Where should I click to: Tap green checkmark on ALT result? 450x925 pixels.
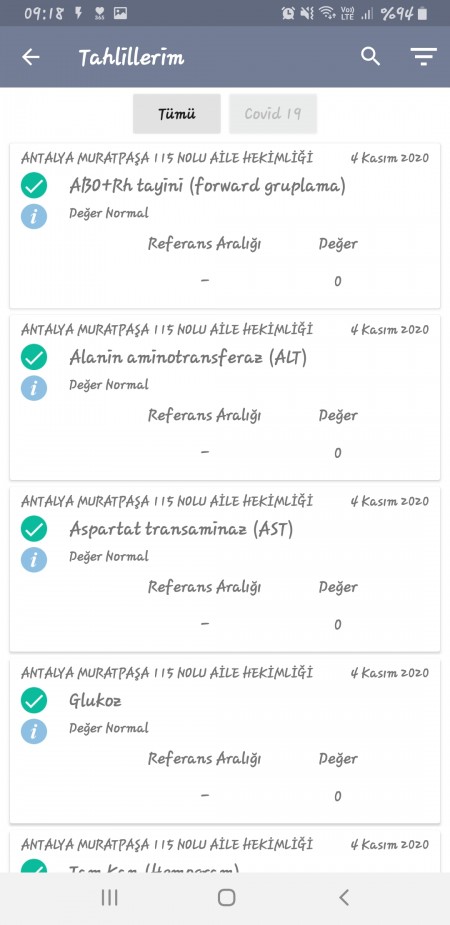tap(34, 357)
